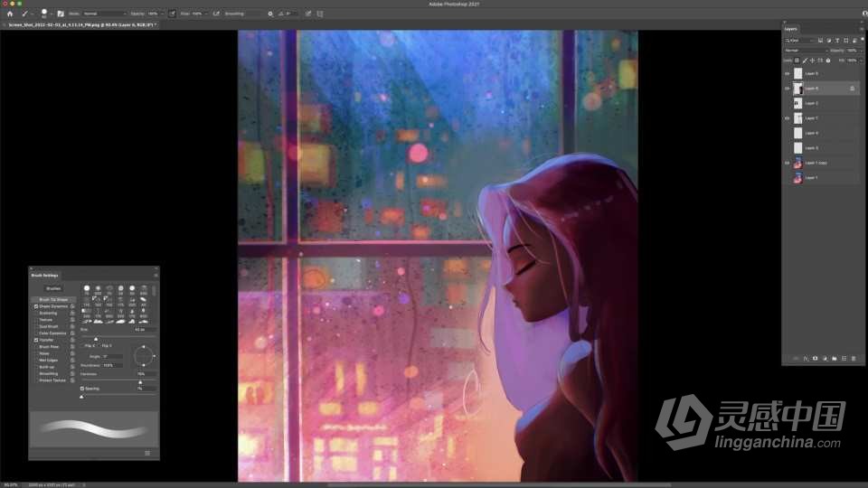
Task: Filter layers by shape layers icon
Action: tap(846, 41)
